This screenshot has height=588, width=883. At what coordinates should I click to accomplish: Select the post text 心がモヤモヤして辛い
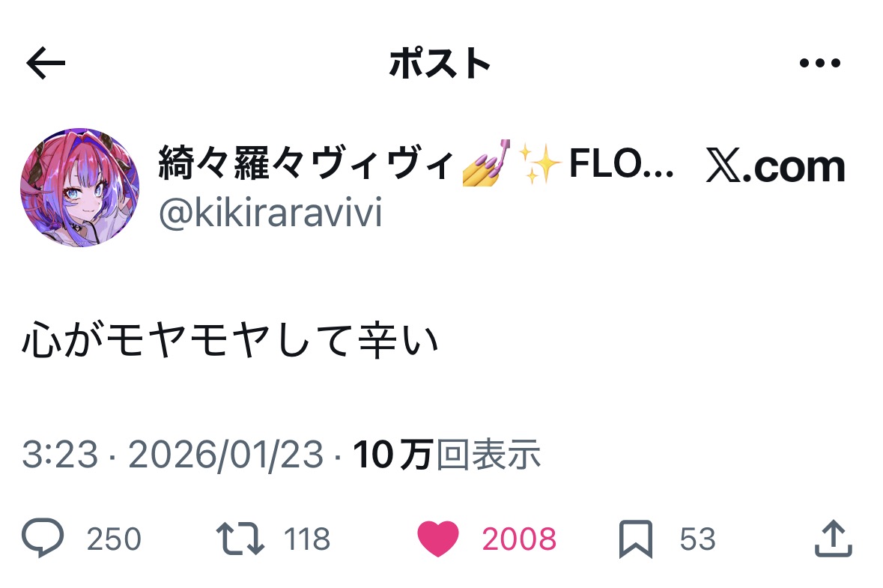(230, 343)
